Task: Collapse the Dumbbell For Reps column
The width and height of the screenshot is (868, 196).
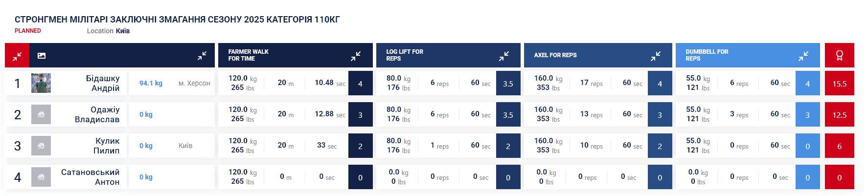Action: (803, 56)
